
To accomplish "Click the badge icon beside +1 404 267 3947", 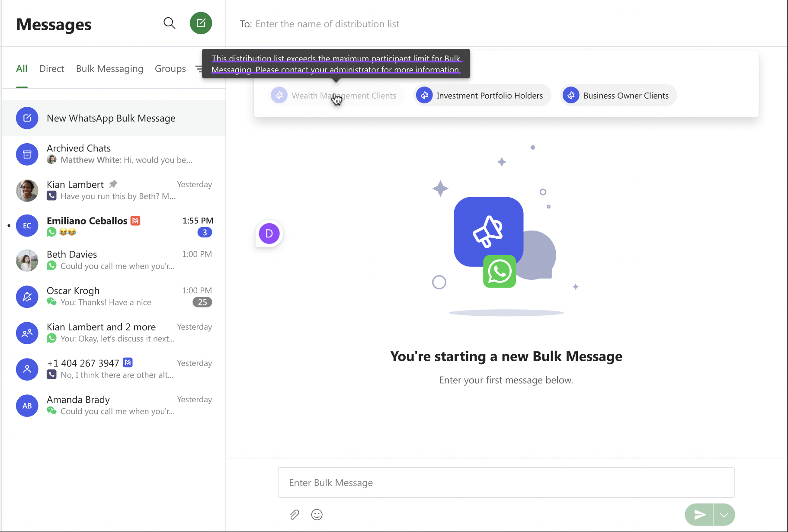I will tap(128, 362).
